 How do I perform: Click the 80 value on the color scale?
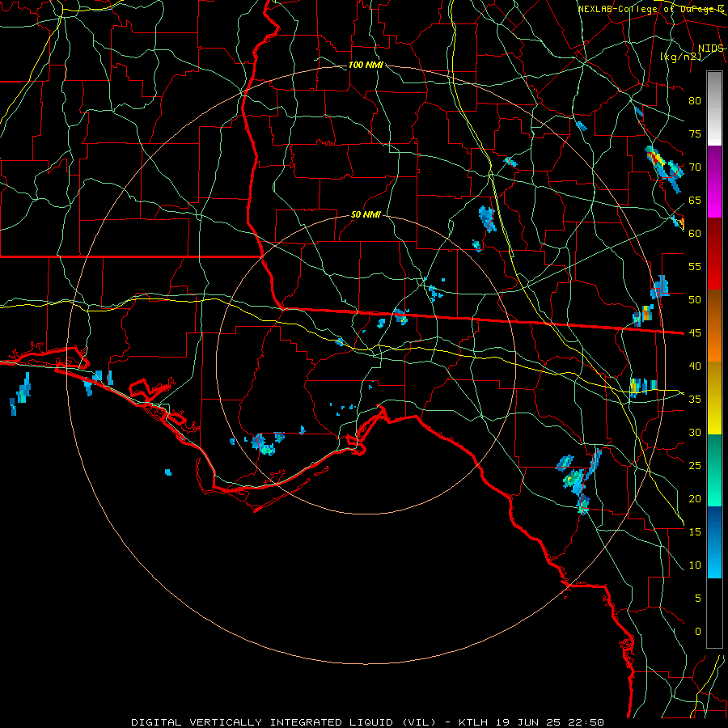pos(695,101)
